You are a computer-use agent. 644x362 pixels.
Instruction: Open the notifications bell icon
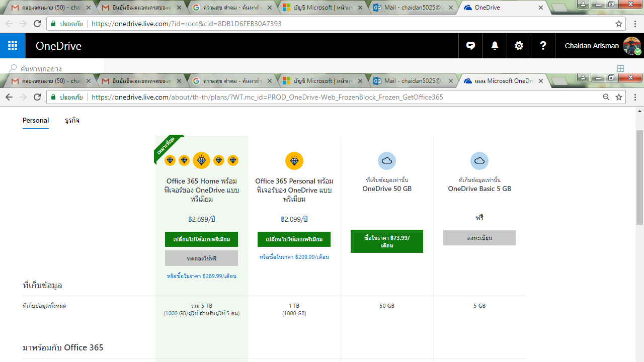pos(495,46)
